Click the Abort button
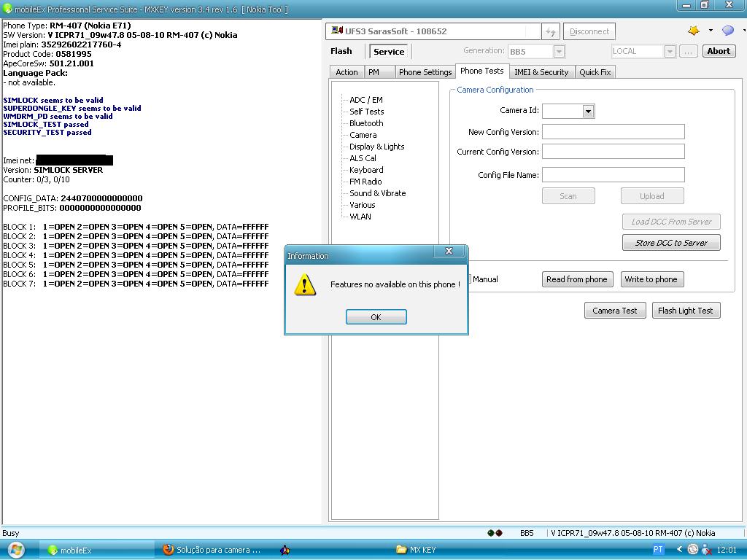 (719, 51)
